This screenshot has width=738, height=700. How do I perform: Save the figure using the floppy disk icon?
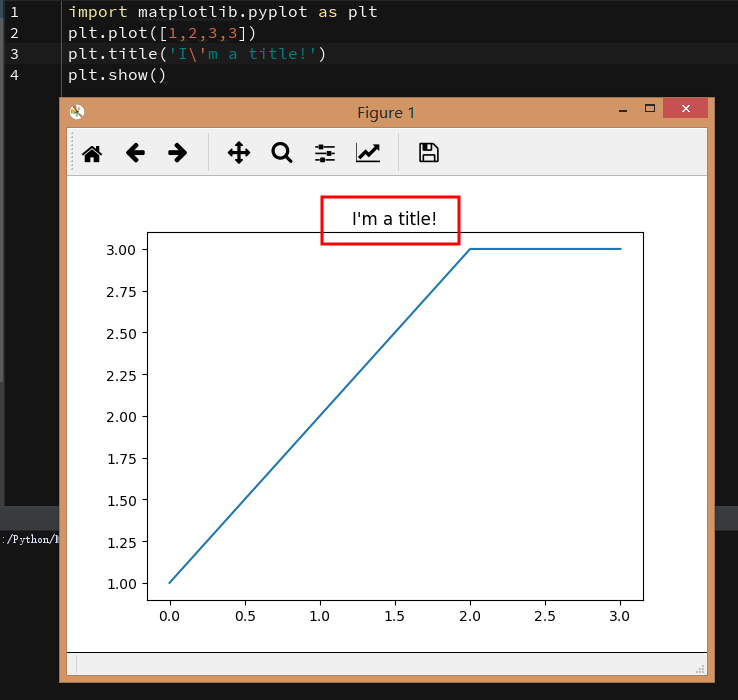tap(429, 153)
